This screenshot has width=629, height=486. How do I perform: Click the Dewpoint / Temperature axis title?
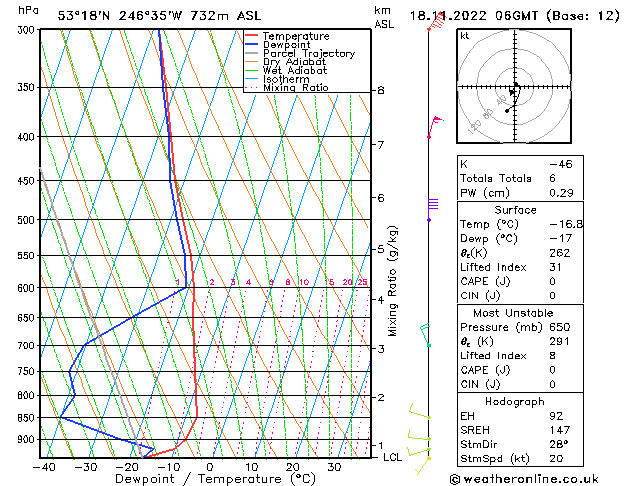[x=215, y=479]
